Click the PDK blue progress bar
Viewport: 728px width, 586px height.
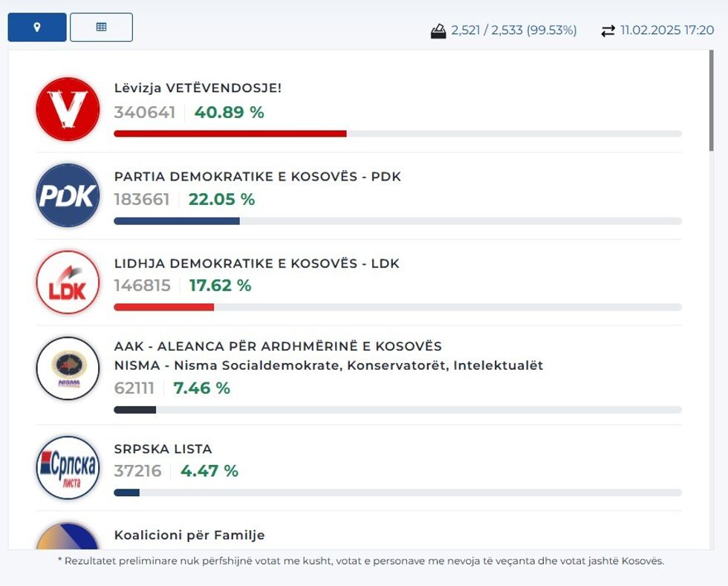pos(177,221)
